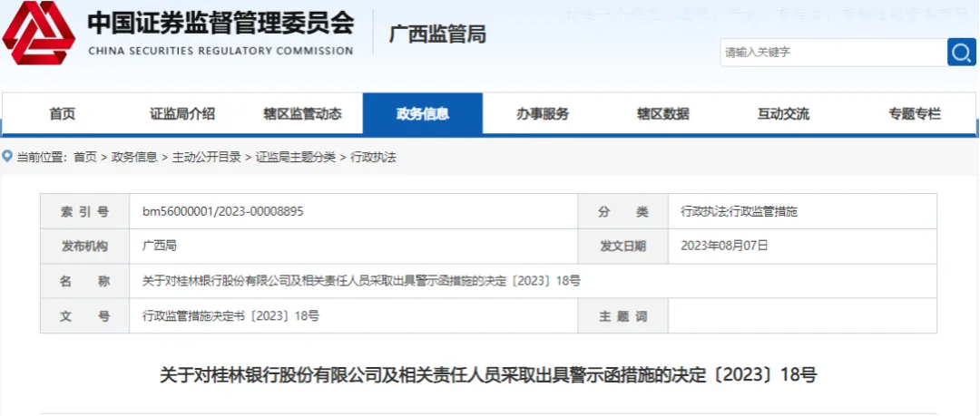This screenshot has width=980, height=416.
Task: Click the 发布机构 label cell
Action: (85, 247)
